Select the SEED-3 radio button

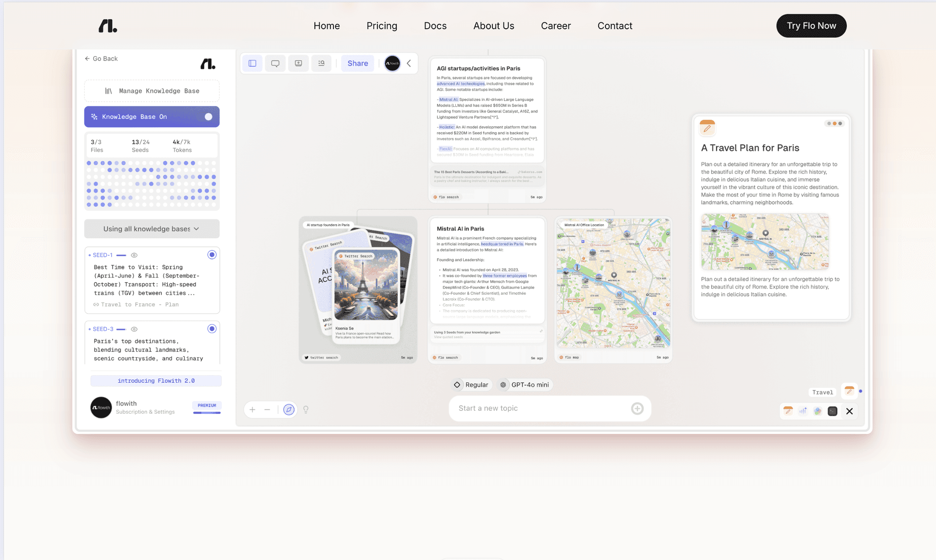tap(212, 328)
